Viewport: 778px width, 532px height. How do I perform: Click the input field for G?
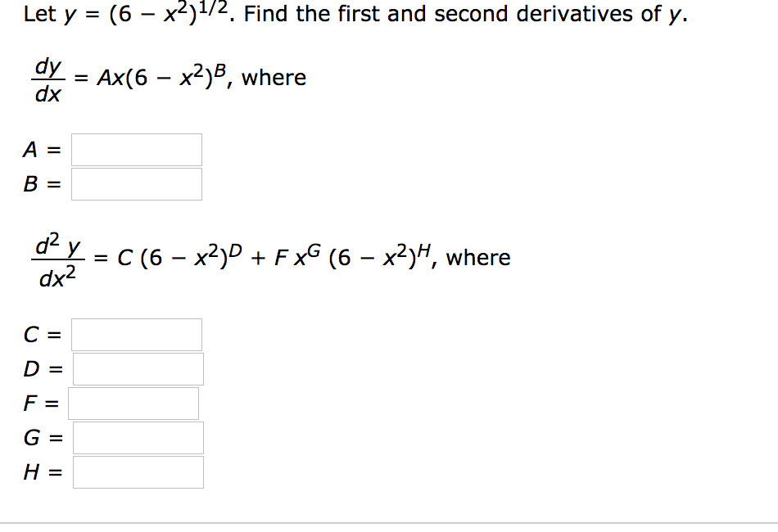coord(138,438)
